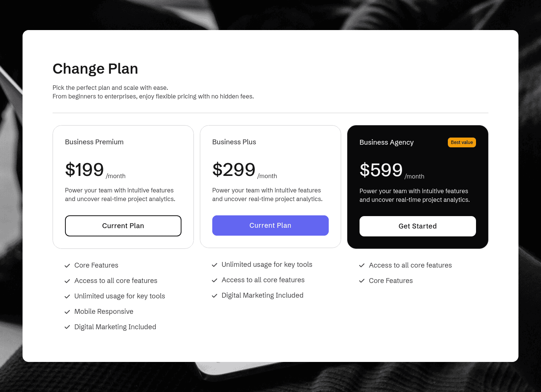Image resolution: width=541 pixels, height=392 pixels.
Task: Click the checkmark beside Core Features under Business Premium
Action: pyautogui.click(x=68, y=265)
